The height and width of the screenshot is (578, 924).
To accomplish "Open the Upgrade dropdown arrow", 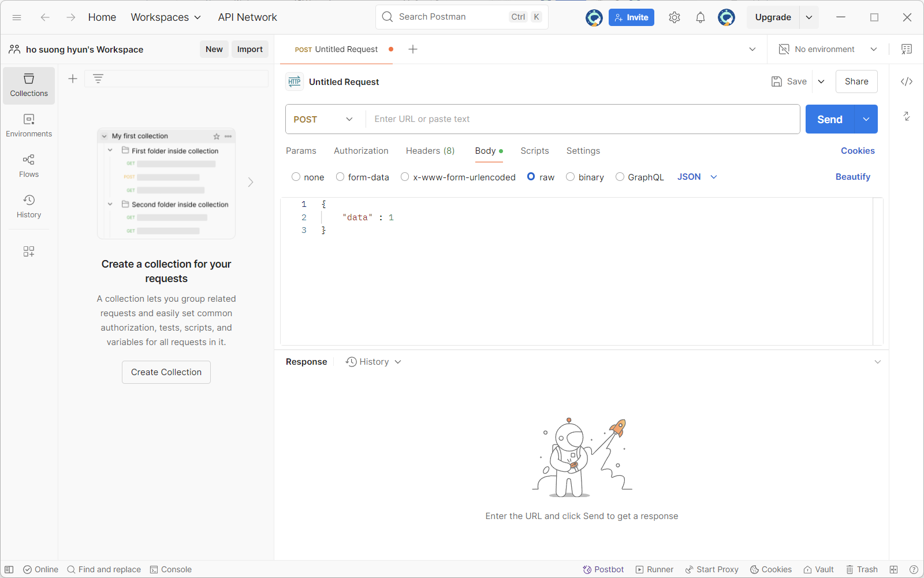I will [809, 17].
